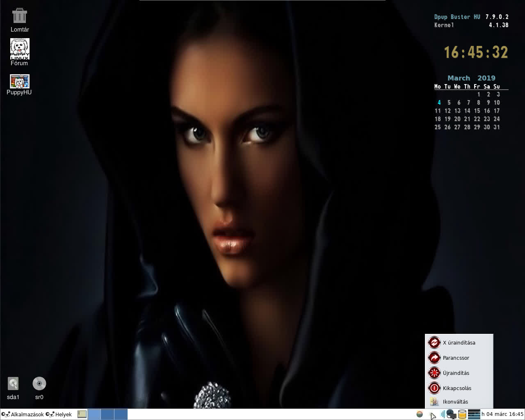Open the volume tray icon
525x420 pixels.
[x=443, y=414]
